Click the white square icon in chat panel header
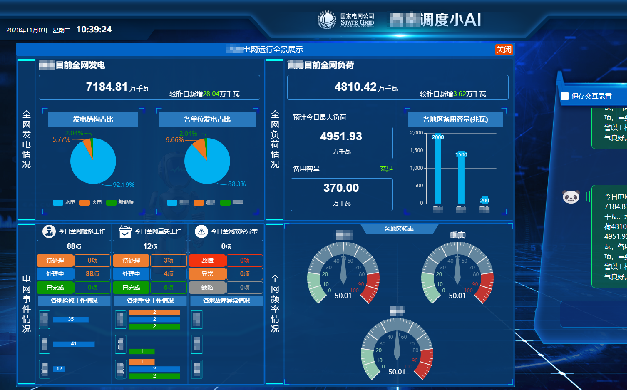 tap(565, 96)
